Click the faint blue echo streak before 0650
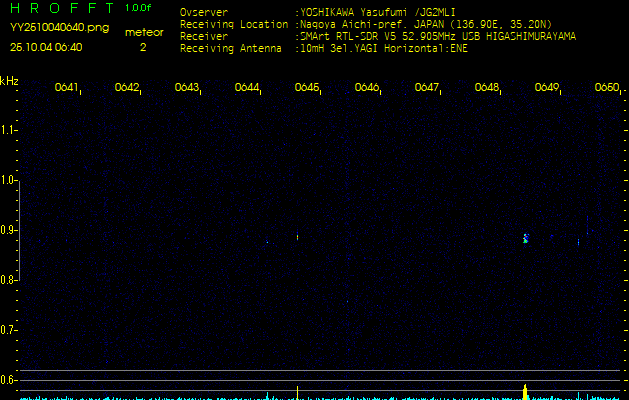629x400 pixels. pyautogui.click(x=587, y=225)
